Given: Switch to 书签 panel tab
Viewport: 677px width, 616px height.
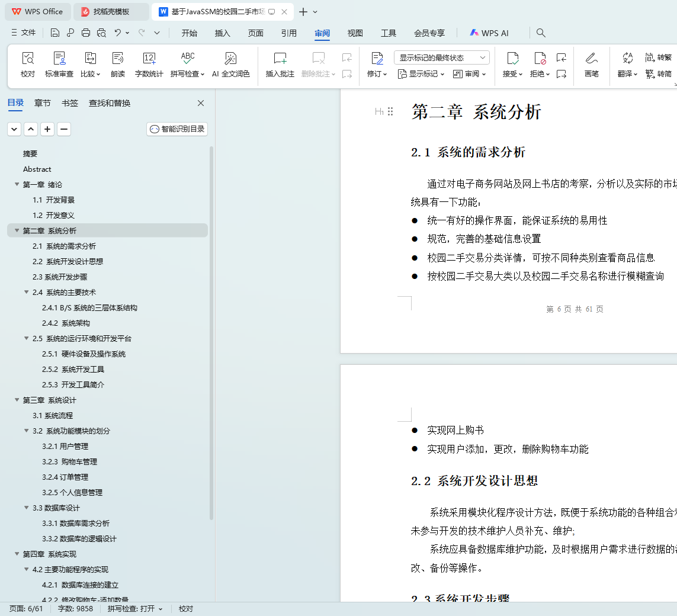Looking at the screenshot, I should [x=69, y=102].
